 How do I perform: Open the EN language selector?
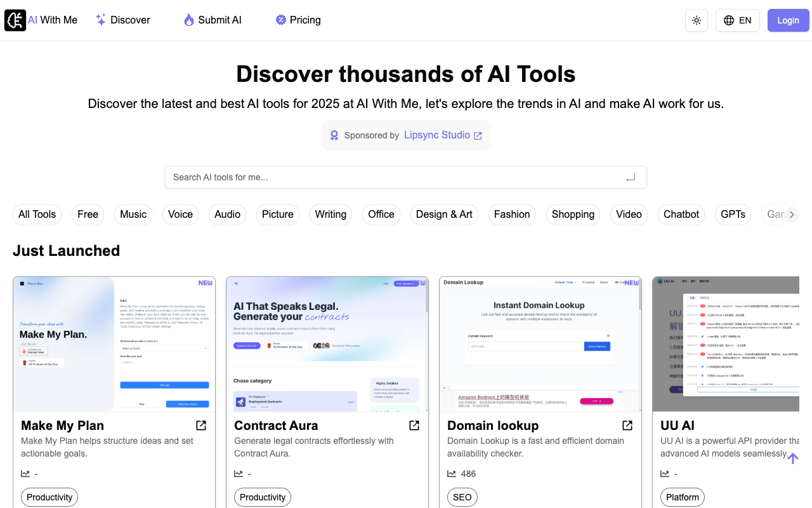click(737, 20)
